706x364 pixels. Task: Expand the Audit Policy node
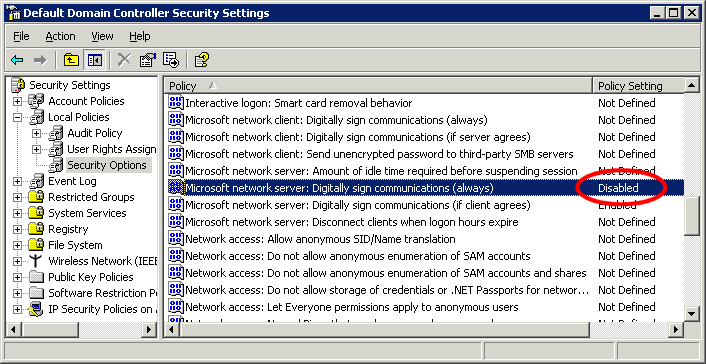pyautogui.click(x=36, y=133)
